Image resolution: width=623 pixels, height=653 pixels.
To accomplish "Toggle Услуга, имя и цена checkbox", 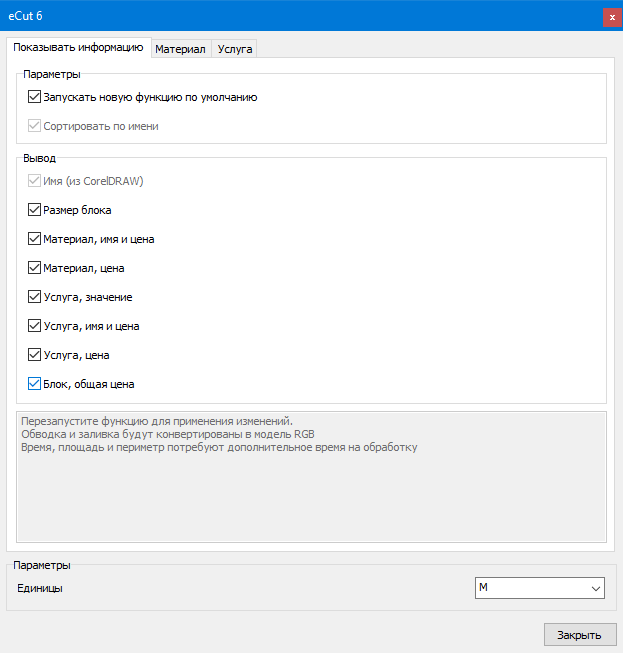I will click(x=36, y=326).
